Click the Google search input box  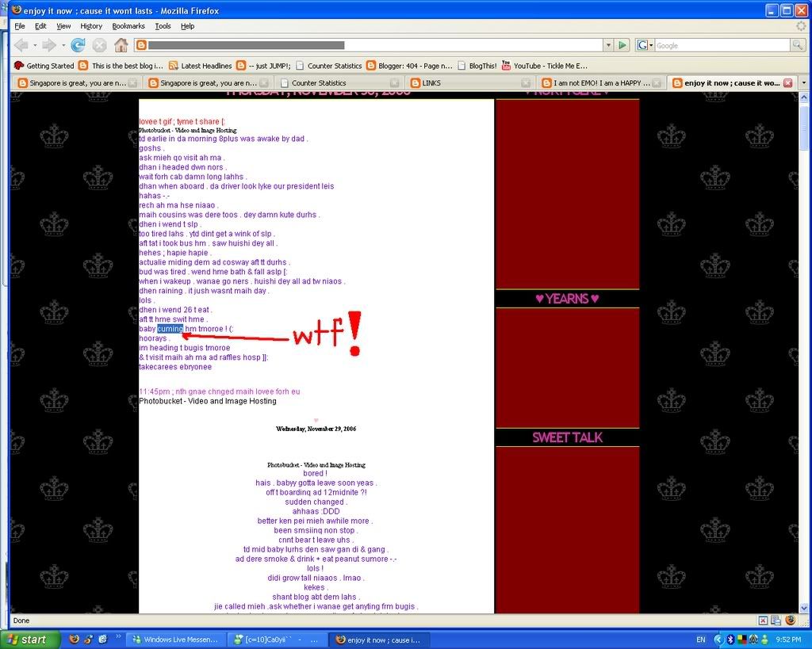(722, 45)
